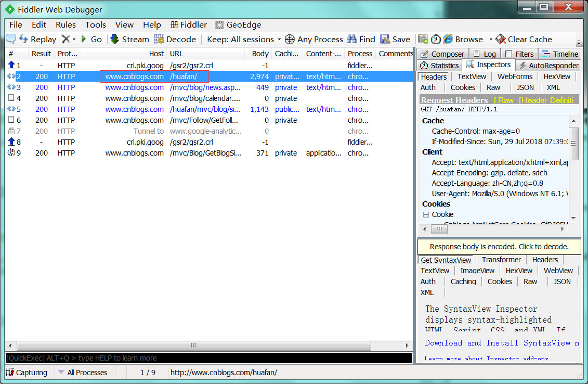
Task: Open the Help menu
Action: [x=152, y=25]
